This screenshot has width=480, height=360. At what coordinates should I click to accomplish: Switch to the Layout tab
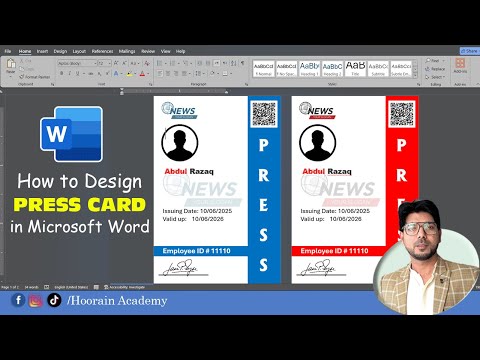tap(79, 51)
